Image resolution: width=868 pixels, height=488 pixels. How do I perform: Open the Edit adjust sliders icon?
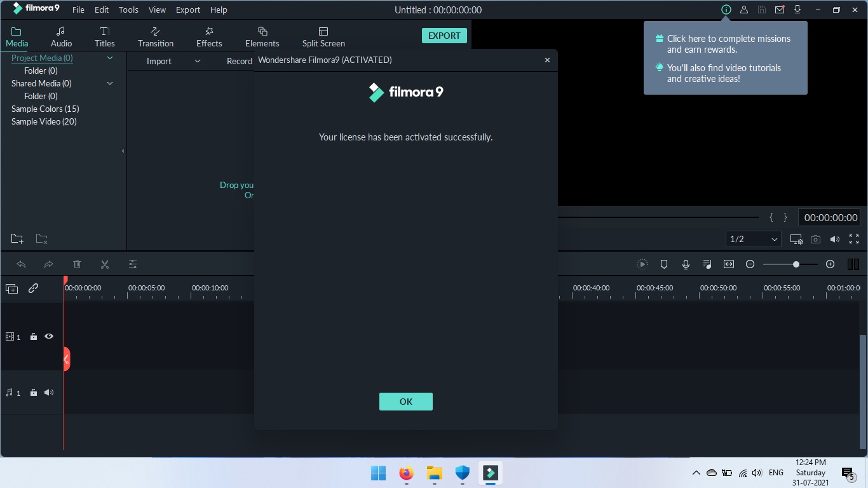coord(133,264)
